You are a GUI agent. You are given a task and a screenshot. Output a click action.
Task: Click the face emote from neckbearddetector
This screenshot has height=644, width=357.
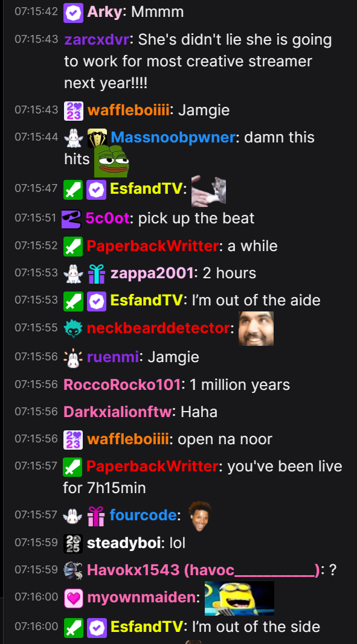click(256, 328)
